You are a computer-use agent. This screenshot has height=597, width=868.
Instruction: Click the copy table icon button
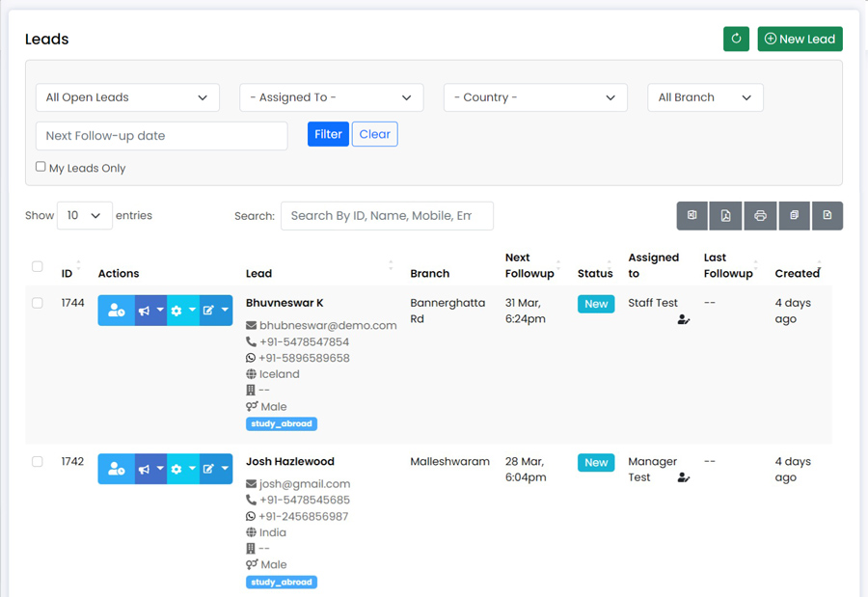794,215
